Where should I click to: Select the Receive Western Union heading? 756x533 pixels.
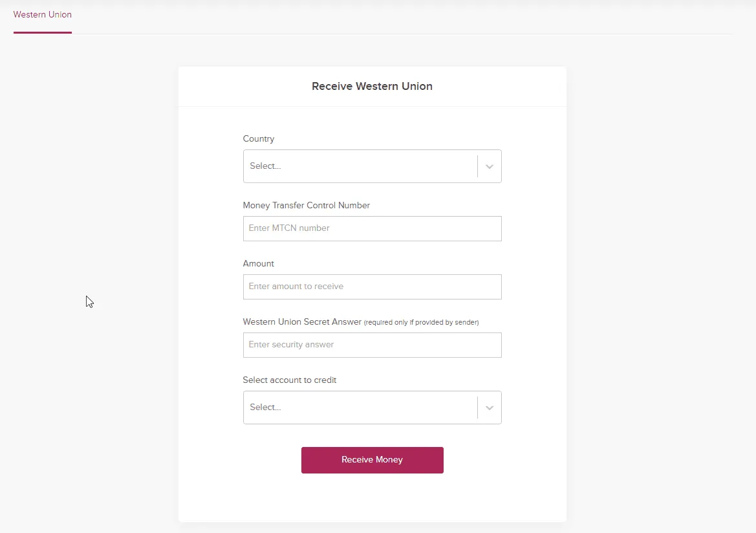(373, 86)
